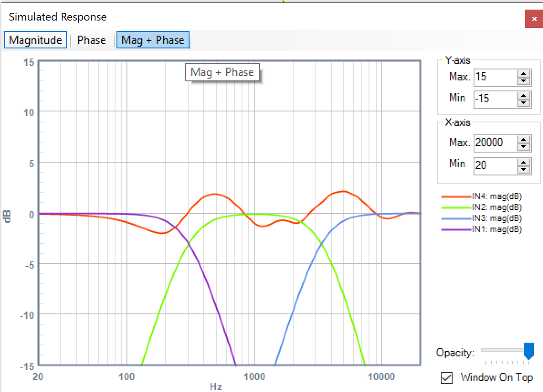
Task: Toggle the Window On Top checkbox
Action: tap(447, 377)
